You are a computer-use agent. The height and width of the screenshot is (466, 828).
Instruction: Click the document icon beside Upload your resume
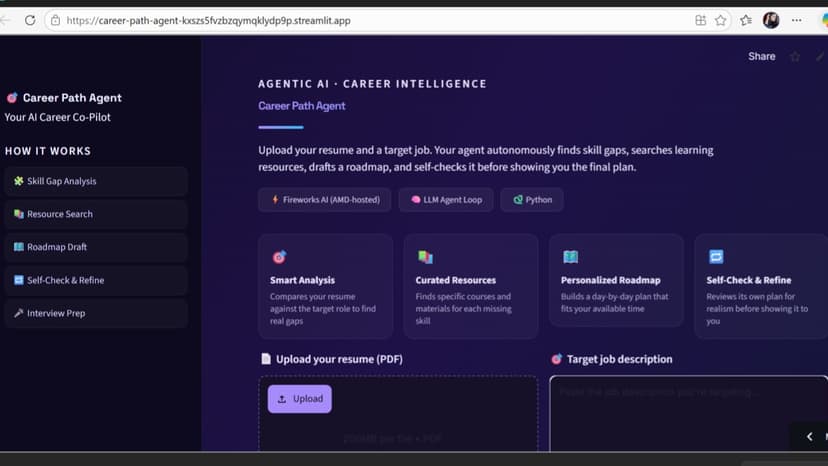tap(266, 359)
